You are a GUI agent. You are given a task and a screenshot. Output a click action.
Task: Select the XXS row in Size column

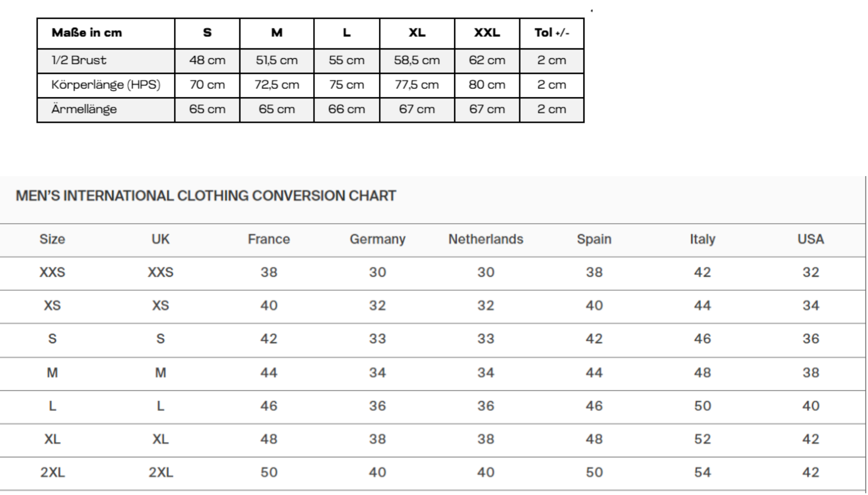(52, 272)
